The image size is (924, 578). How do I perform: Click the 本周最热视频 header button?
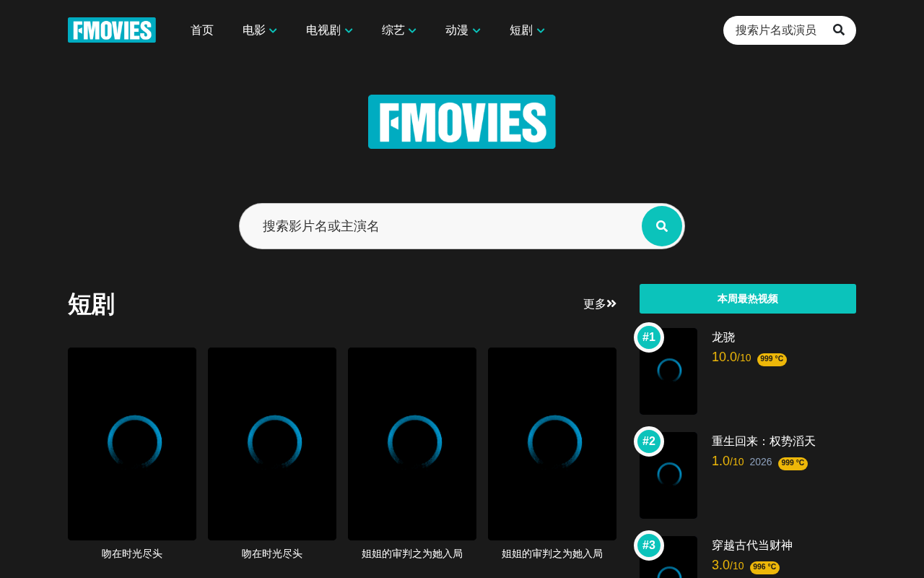748,298
